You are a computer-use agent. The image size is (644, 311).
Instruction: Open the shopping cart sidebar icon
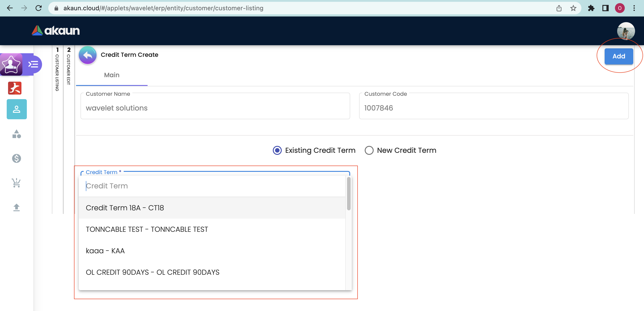17,183
